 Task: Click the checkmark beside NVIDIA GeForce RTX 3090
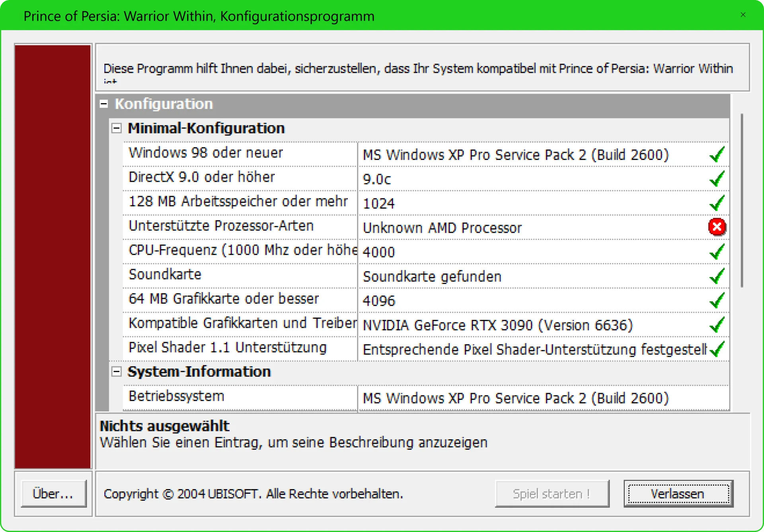point(717,325)
